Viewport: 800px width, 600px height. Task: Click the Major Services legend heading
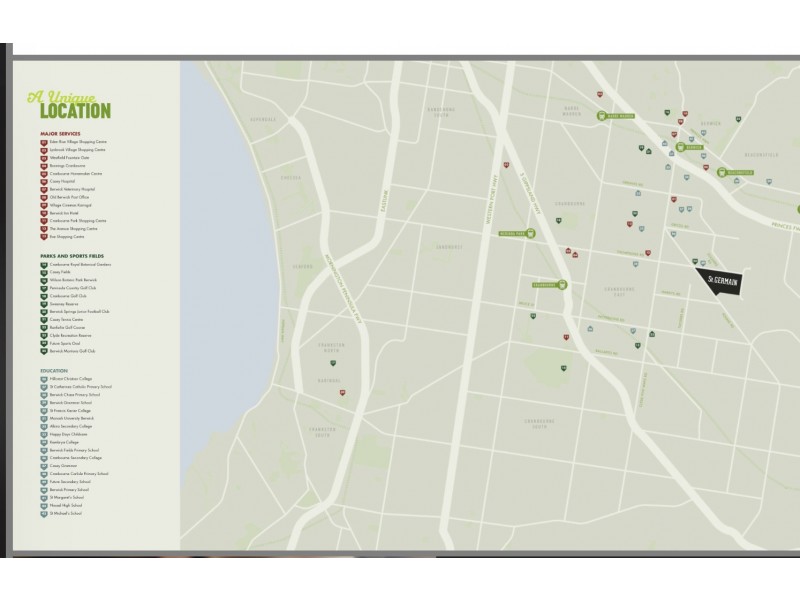60,134
